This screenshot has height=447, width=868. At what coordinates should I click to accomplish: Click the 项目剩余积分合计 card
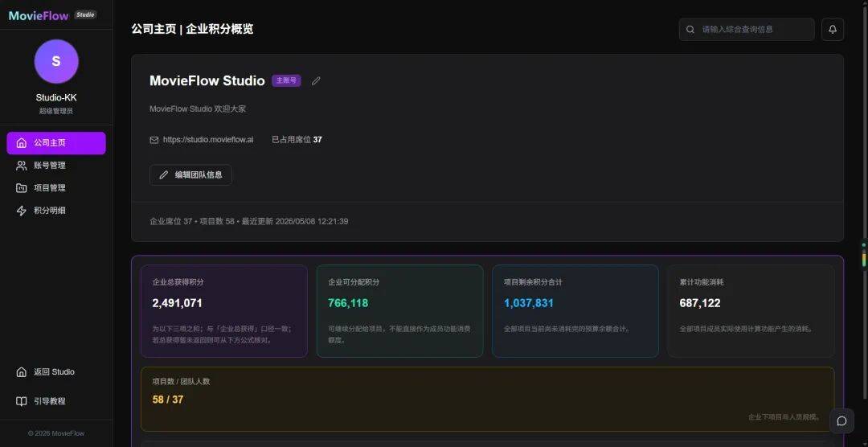coord(575,311)
